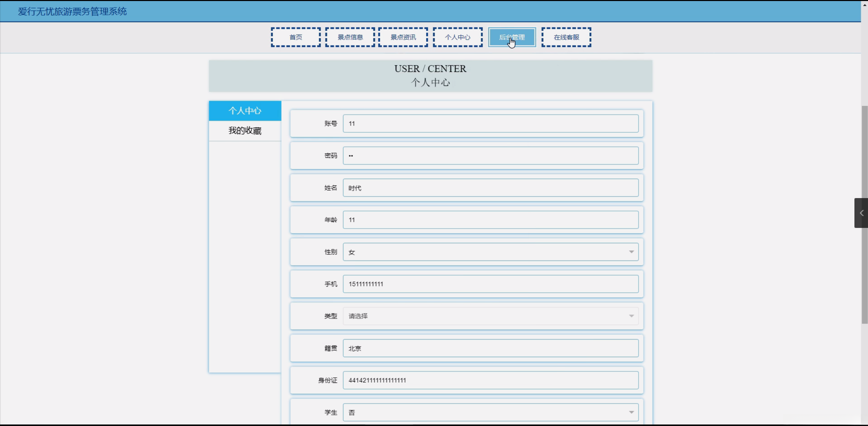The width and height of the screenshot is (868, 426).
Task: Select 个人中心 sidebar tab
Action: (x=245, y=111)
